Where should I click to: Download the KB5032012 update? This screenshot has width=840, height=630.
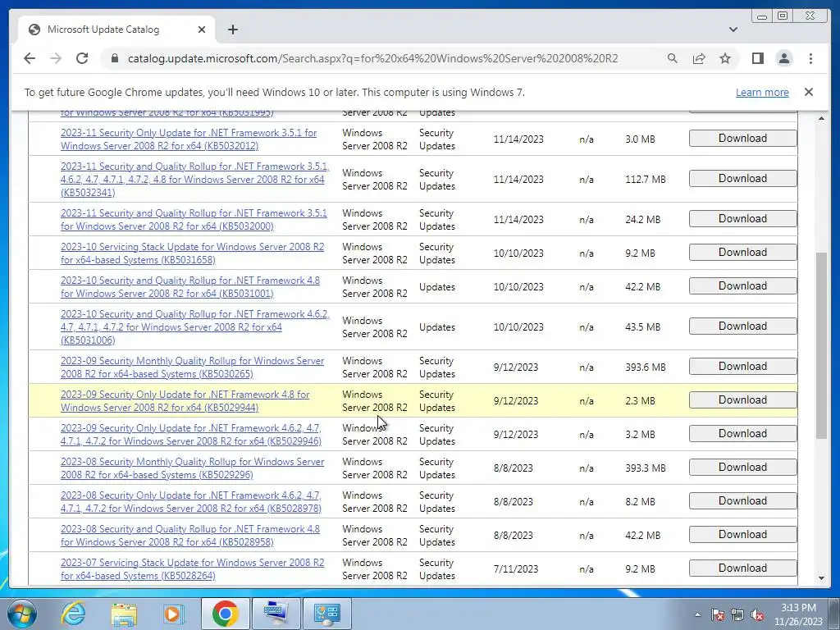pos(742,138)
